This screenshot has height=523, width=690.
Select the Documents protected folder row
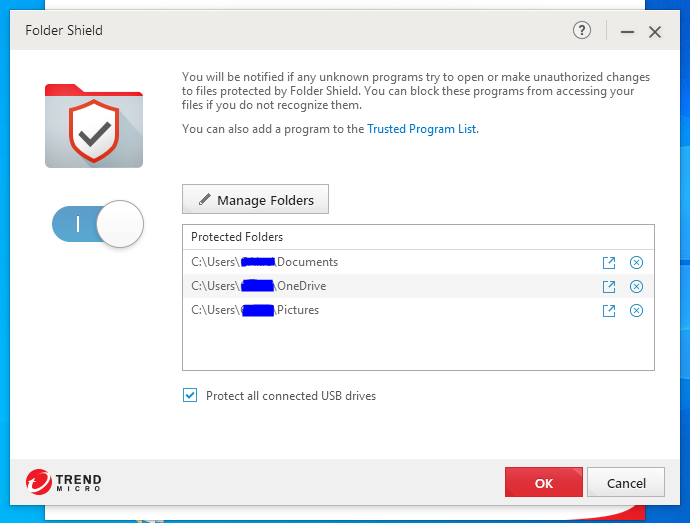[x=418, y=262]
